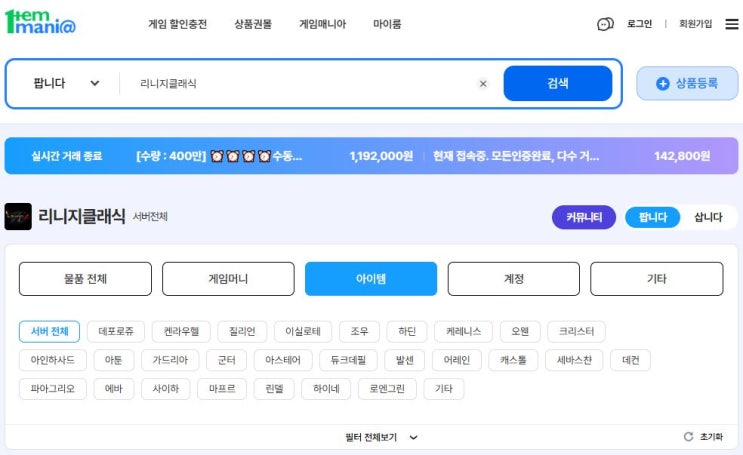Click the 리니지클래식 game thumbnail
Screen dimensions: 743x455
(x=18, y=217)
